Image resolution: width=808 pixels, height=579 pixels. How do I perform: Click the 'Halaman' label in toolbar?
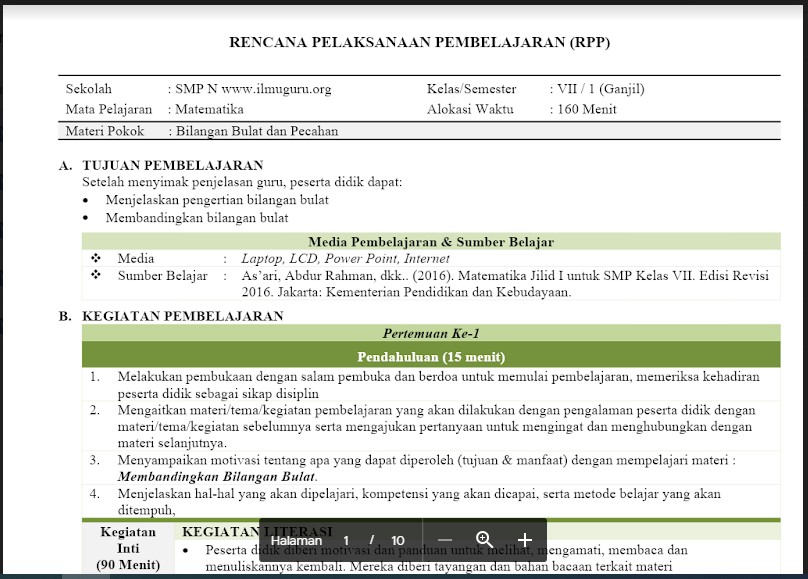(x=296, y=540)
